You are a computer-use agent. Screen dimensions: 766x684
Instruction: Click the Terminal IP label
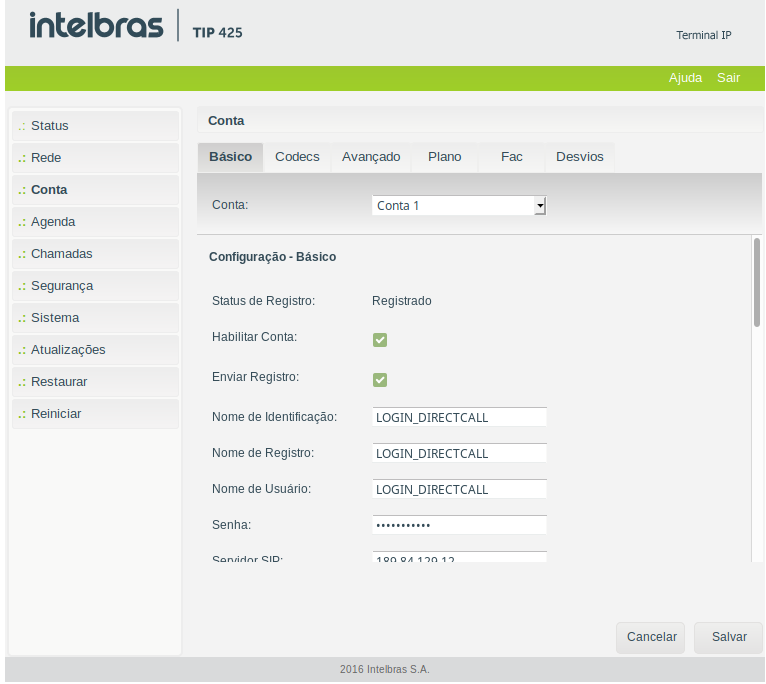pos(703,35)
